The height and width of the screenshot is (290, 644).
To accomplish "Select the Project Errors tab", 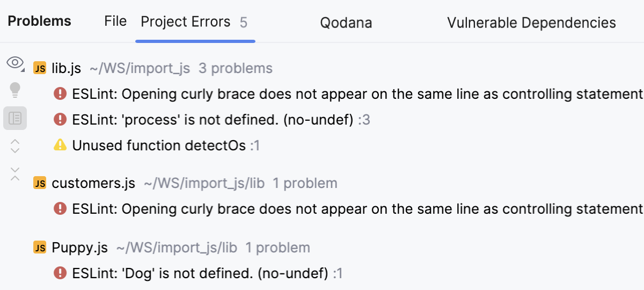I will tap(186, 22).
